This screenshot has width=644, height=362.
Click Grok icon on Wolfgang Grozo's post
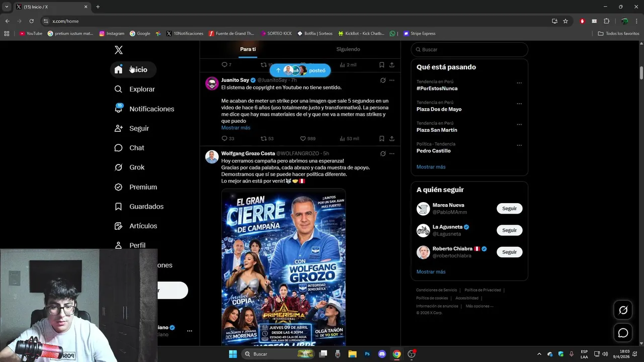pyautogui.click(x=383, y=154)
